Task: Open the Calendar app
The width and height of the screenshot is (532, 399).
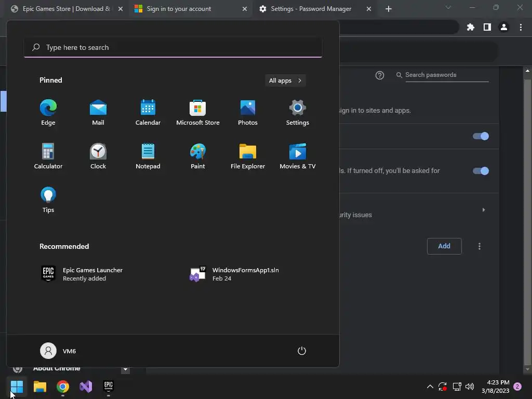Action: (148, 113)
